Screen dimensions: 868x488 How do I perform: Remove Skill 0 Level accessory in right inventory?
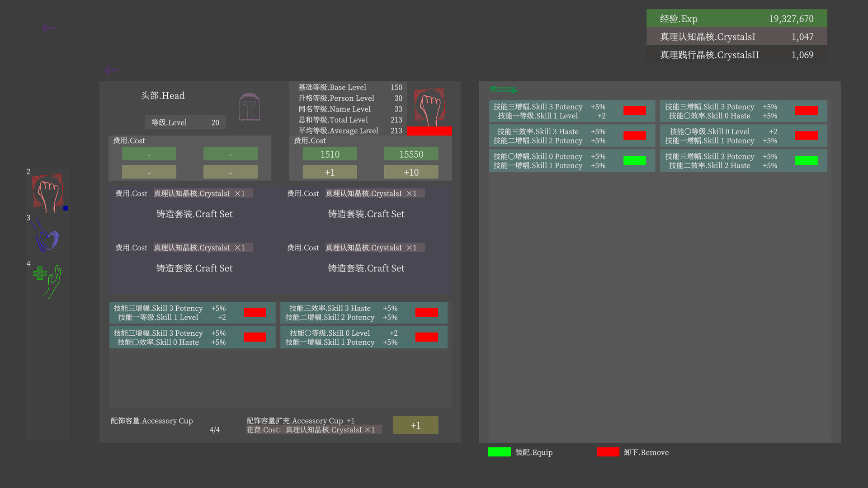point(806,136)
